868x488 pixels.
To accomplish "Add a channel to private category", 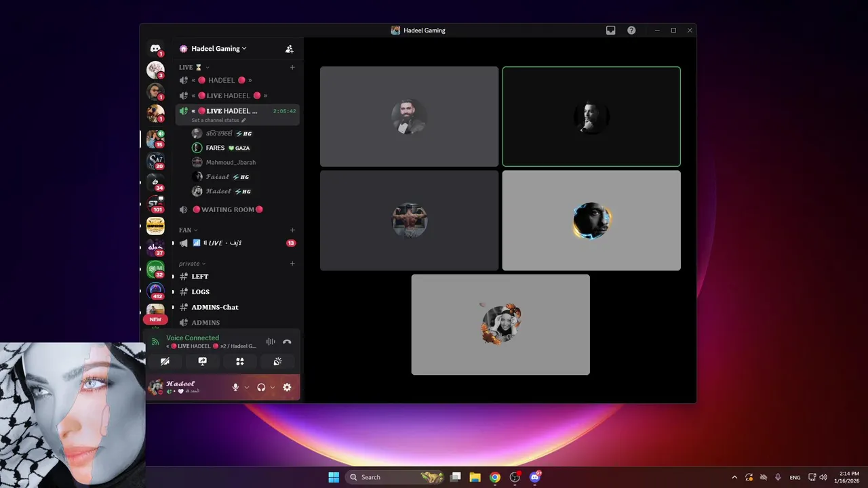I will point(292,263).
